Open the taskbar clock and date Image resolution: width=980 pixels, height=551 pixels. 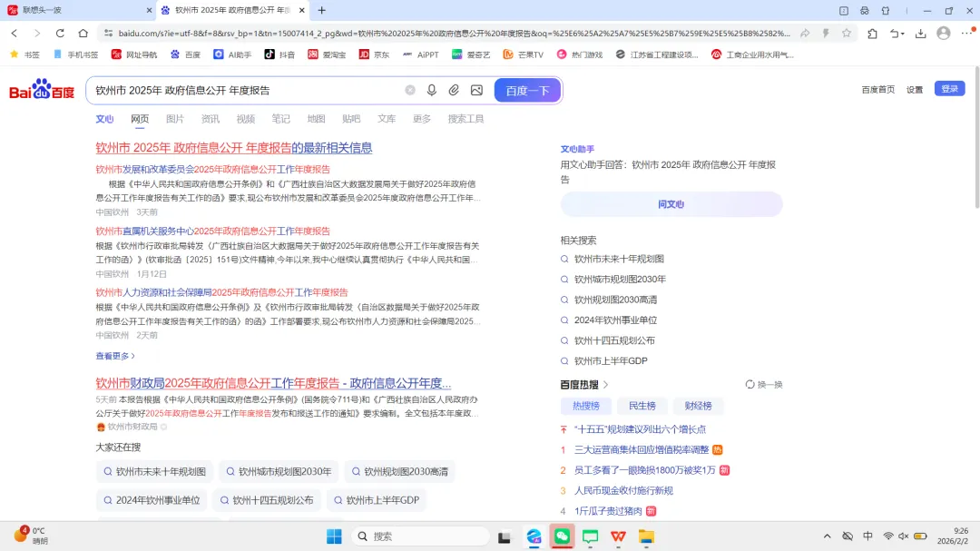tap(955, 536)
